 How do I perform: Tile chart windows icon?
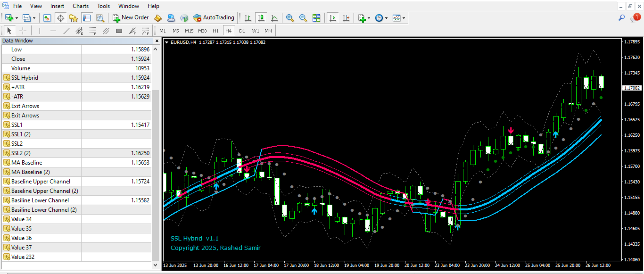pyautogui.click(x=316, y=18)
